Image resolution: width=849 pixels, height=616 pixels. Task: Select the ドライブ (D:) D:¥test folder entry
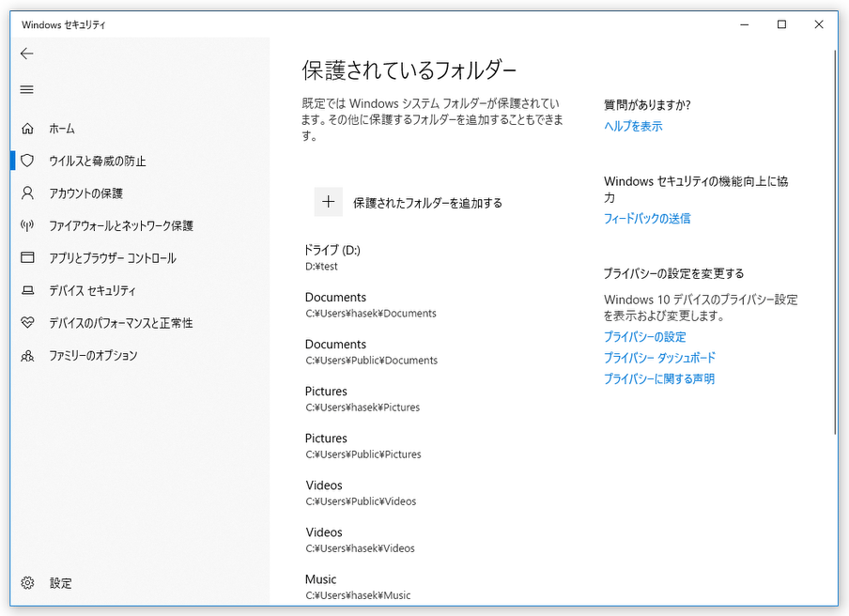pyautogui.click(x=333, y=257)
